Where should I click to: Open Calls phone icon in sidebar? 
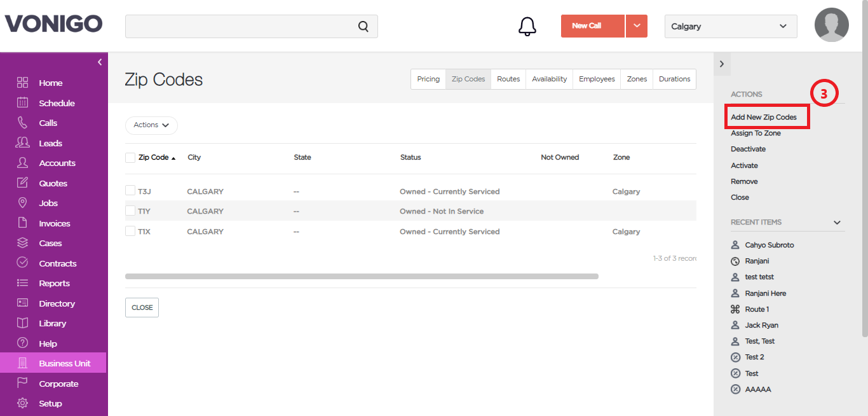23,123
